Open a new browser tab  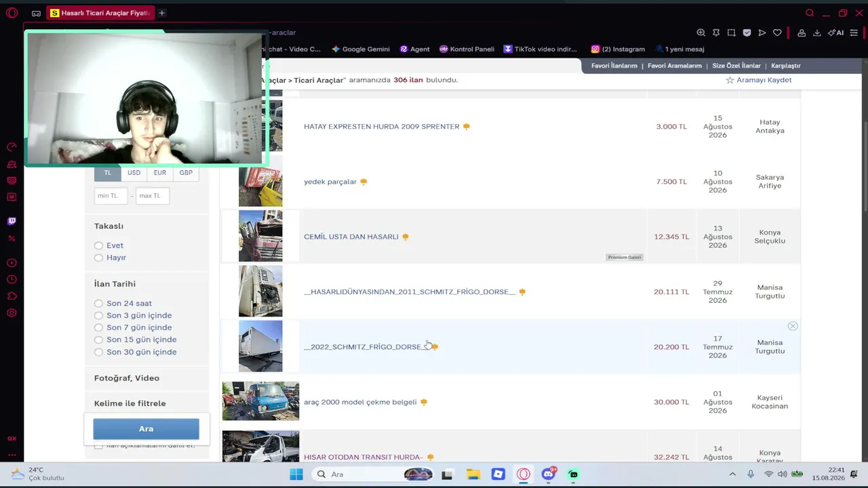point(161,13)
